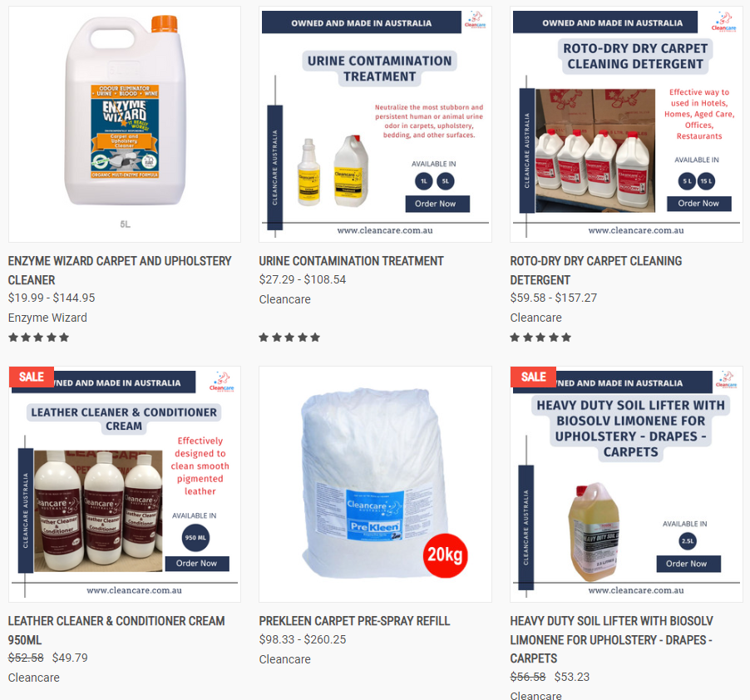Click the star rating under Roto-Dry detergent

click(x=540, y=338)
